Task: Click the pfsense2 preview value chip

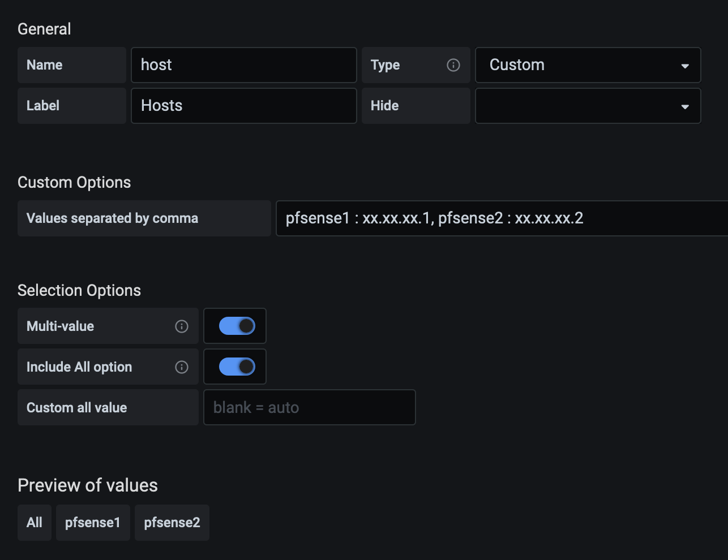Action: pos(172,523)
